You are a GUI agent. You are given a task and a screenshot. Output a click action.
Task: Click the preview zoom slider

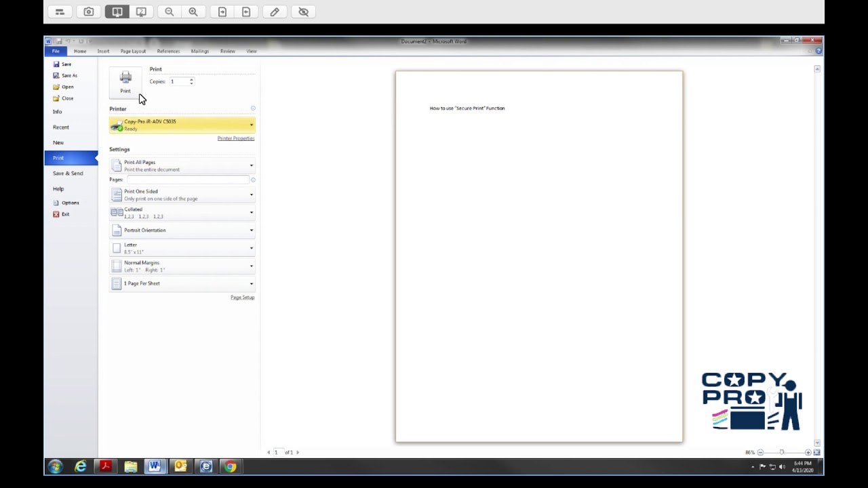[783, 452]
